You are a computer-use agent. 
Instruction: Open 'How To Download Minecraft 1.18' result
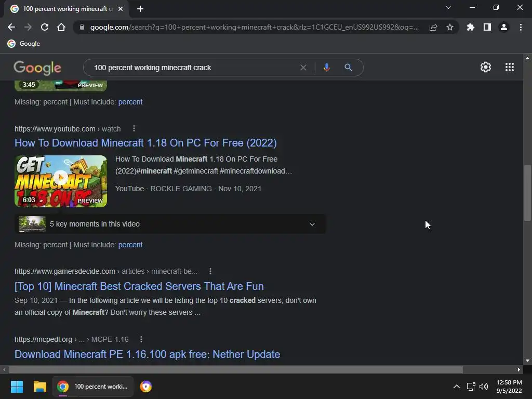pyautogui.click(x=145, y=143)
